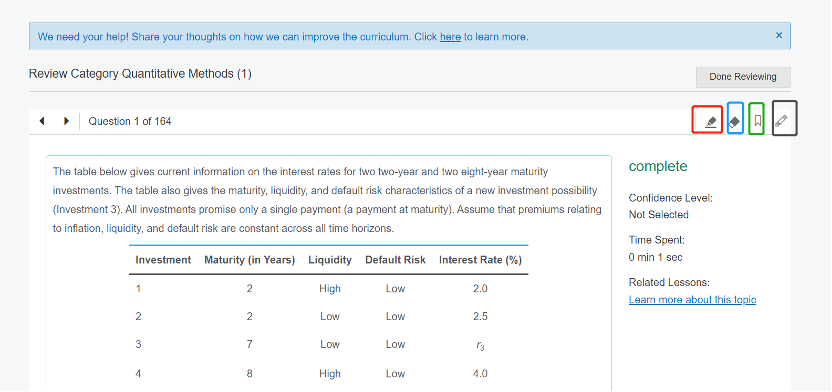Click the 'Liquidity' column header
Viewport: 832px width, 392px height.
[x=330, y=260]
